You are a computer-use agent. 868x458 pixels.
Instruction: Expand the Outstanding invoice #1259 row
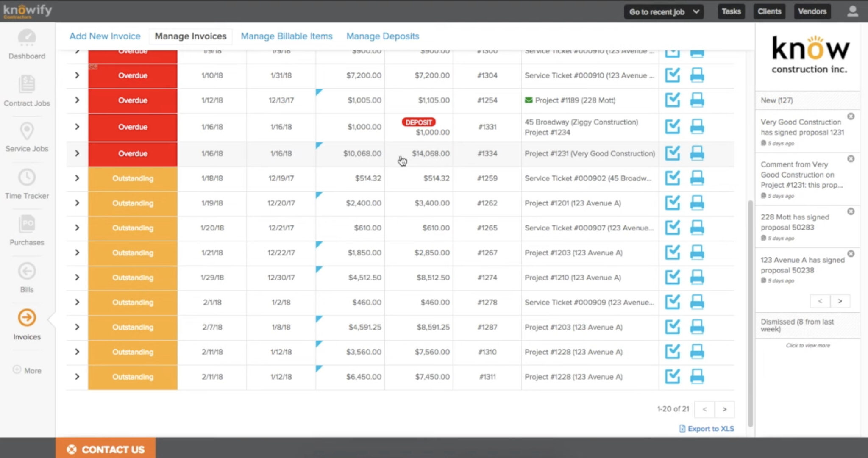pos(77,178)
